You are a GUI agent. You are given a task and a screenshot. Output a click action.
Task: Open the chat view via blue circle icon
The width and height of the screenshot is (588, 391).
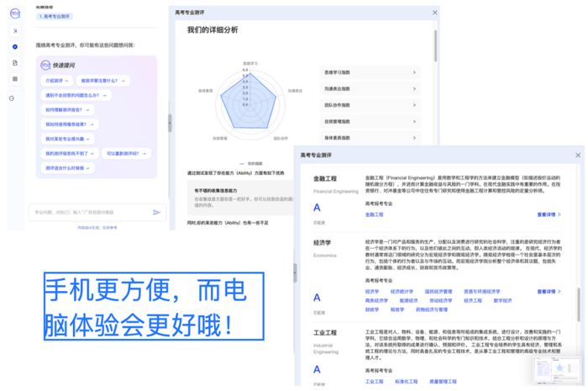click(x=15, y=47)
